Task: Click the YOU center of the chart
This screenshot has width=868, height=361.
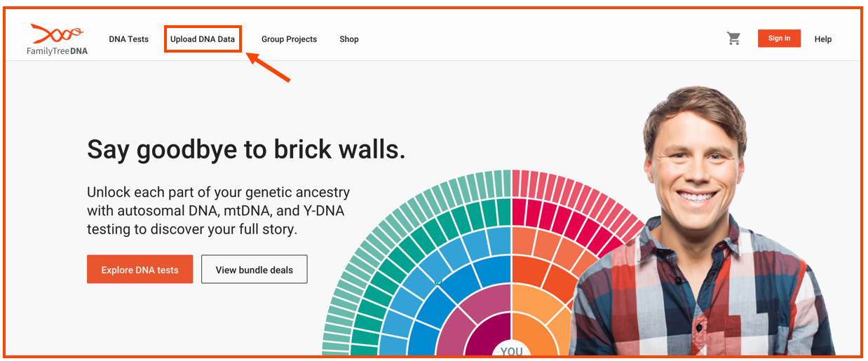Action: [x=511, y=350]
